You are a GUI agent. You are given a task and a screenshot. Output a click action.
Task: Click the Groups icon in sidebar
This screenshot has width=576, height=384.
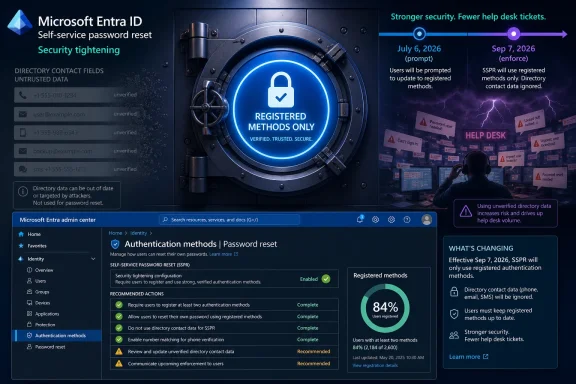tap(29, 292)
